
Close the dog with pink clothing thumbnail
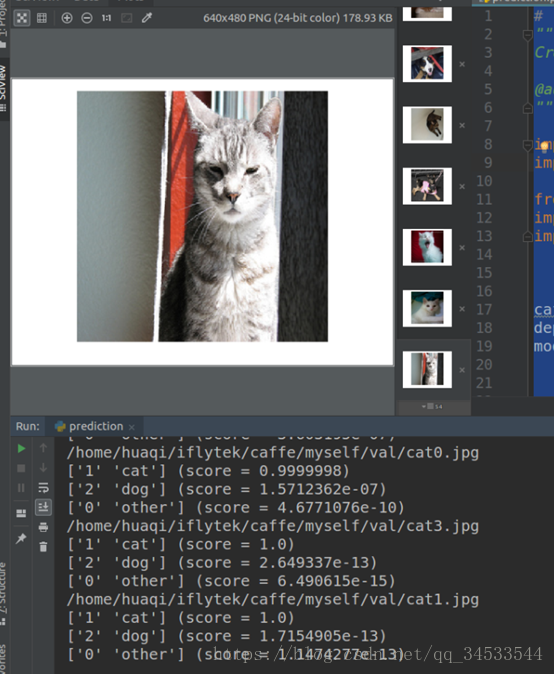click(x=462, y=187)
